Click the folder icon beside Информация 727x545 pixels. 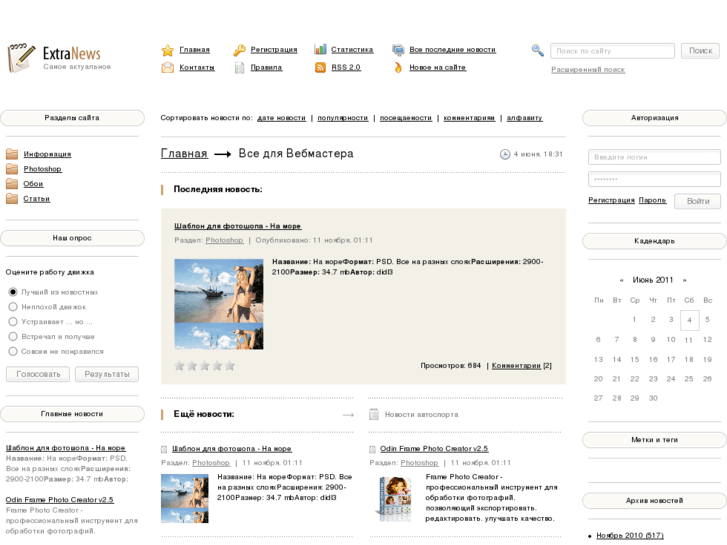(12, 154)
